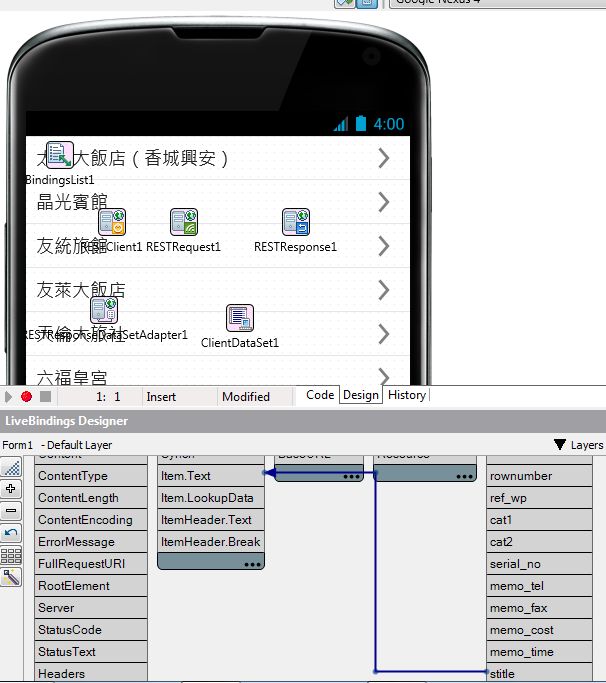
Task: Select the ClientDataSet1 component icon
Action: point(240,318)
